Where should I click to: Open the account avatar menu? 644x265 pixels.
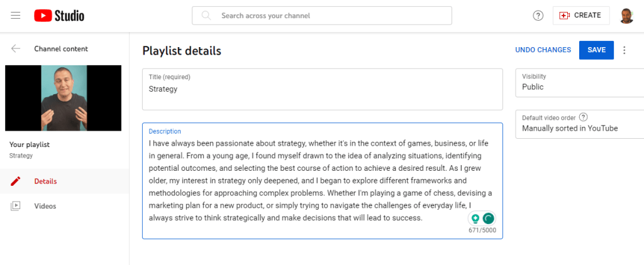pyautogui.click(x=627, y=16)
